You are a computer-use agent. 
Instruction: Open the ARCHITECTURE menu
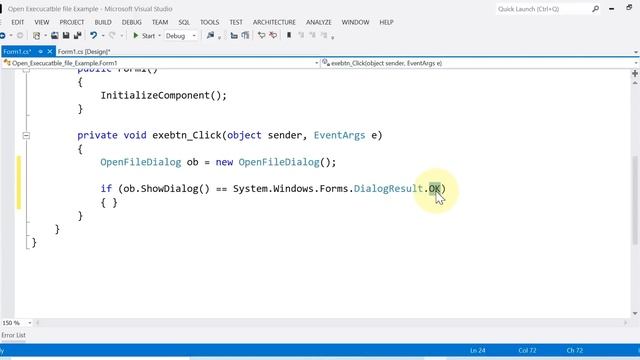pos(274,22)
